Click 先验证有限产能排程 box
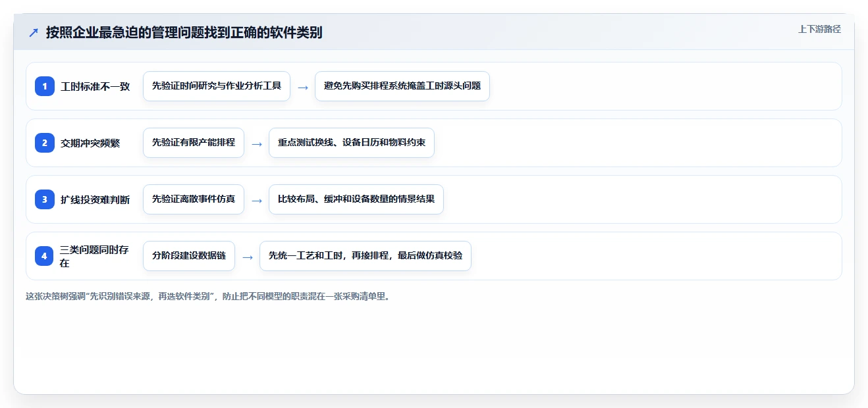 point(194,143)
